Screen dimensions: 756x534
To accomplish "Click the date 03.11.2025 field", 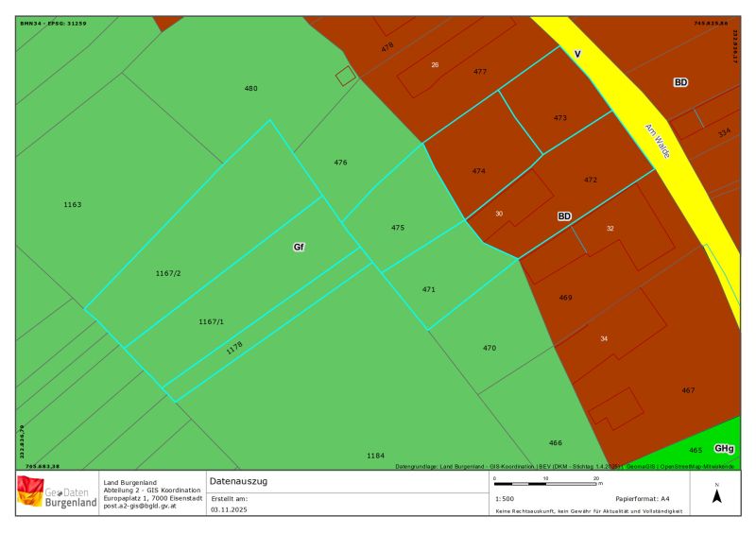I will [229, 508].
